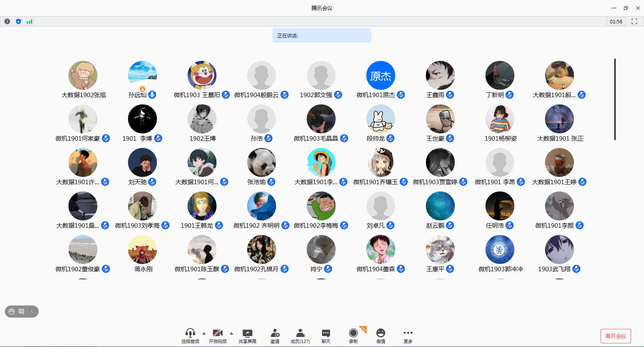Image resolution: width=644 pixels, height=347 pixels.
Task: Share your screen (共享屏幕)
Action: click(247, 336)
